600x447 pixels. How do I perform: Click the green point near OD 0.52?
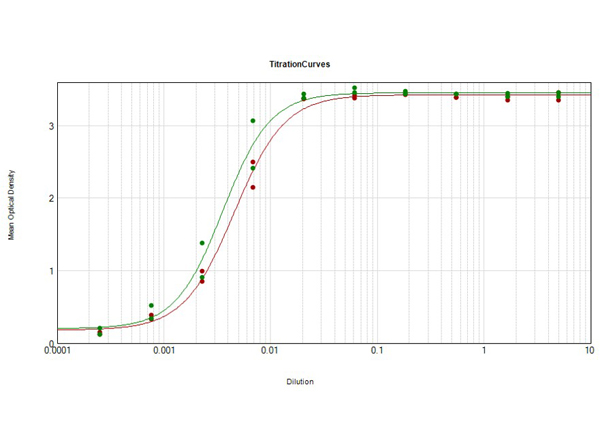151,305
